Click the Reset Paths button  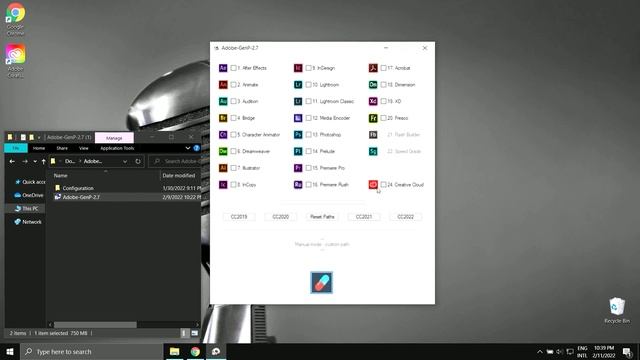(x=322, y=217)
